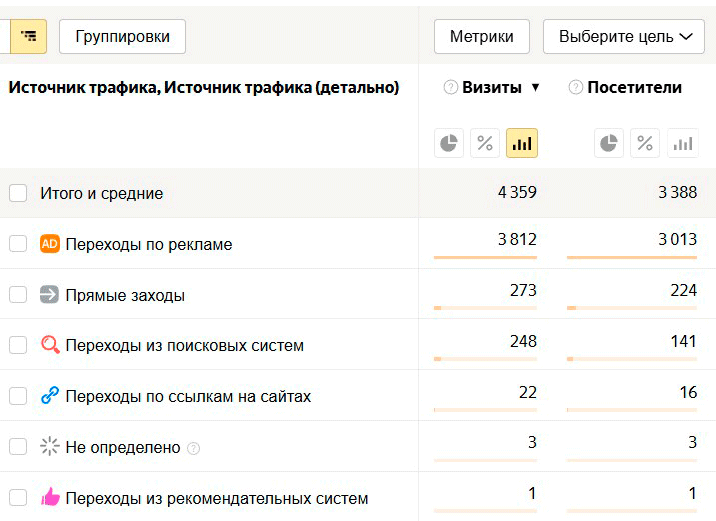The height and width of the screenshot is (521, 716).
Task: Open the Выберите цель dropdown
Action: tap(625, 37)
